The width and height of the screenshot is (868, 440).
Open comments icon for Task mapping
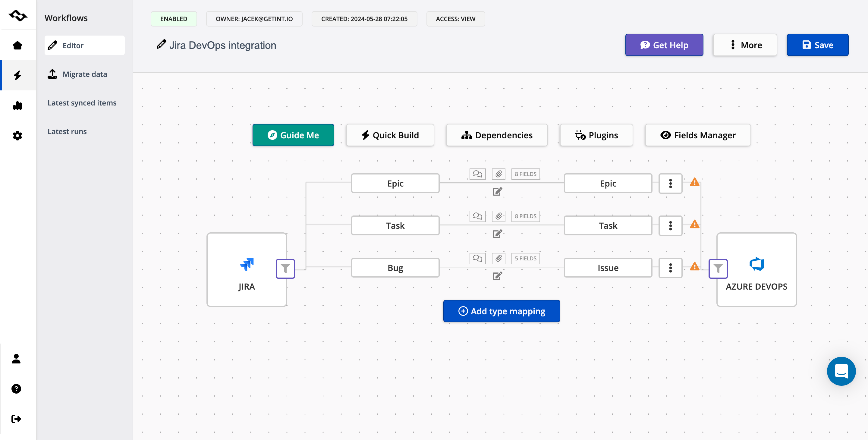(x=477, y=216)
